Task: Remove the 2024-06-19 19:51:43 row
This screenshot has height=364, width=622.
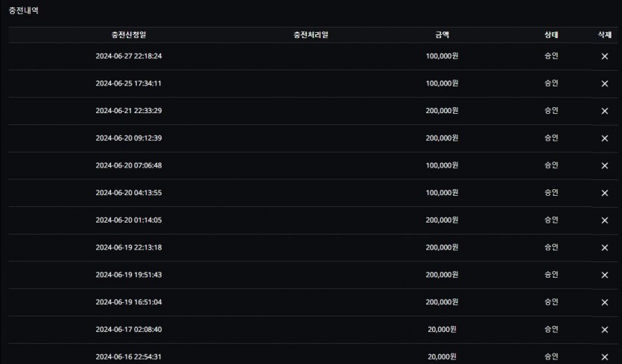Action: [605, 275]
